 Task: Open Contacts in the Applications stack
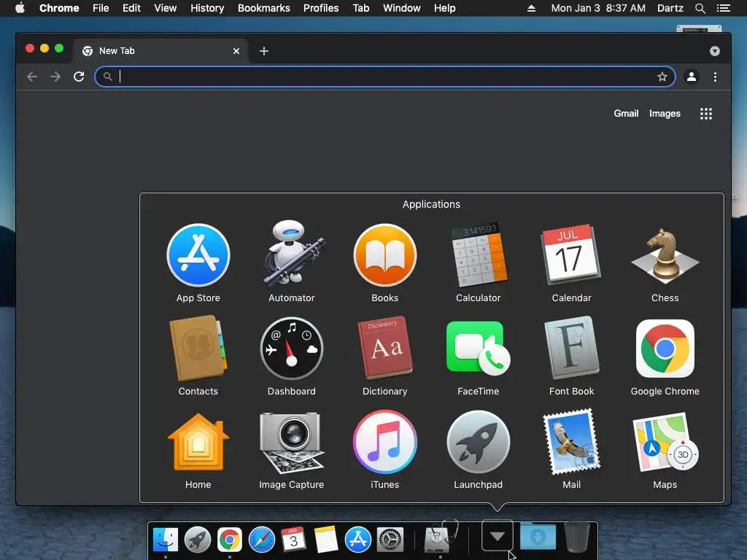pyautogui.click(x=198, y=348)
